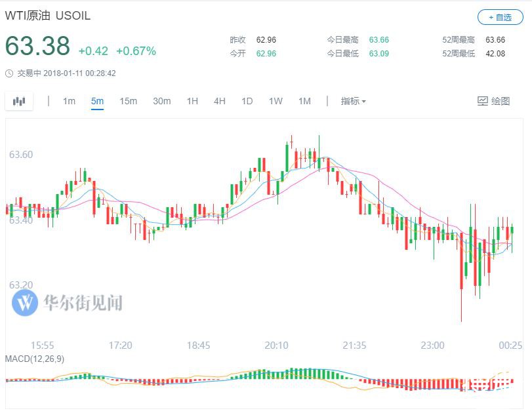This screenshot has width=532, height=417.
Task: Click the 18:45 time axis label
Action: (x=199, y=345)
